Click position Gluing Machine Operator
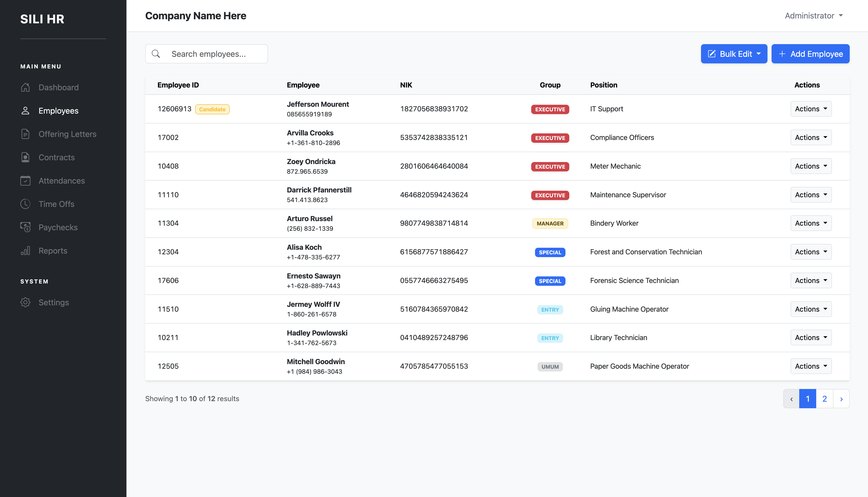868x497 pixels. coord(629,309)
